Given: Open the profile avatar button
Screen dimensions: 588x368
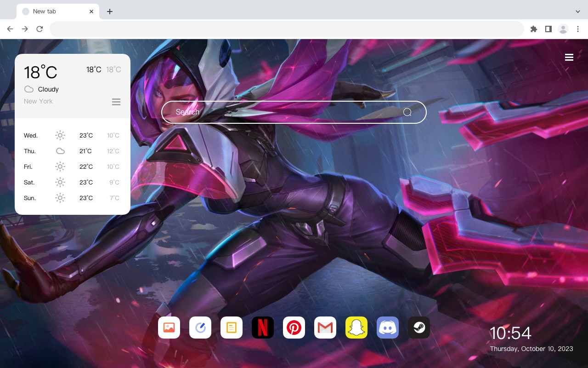Looking at the screenshot, I should (563, 29).
